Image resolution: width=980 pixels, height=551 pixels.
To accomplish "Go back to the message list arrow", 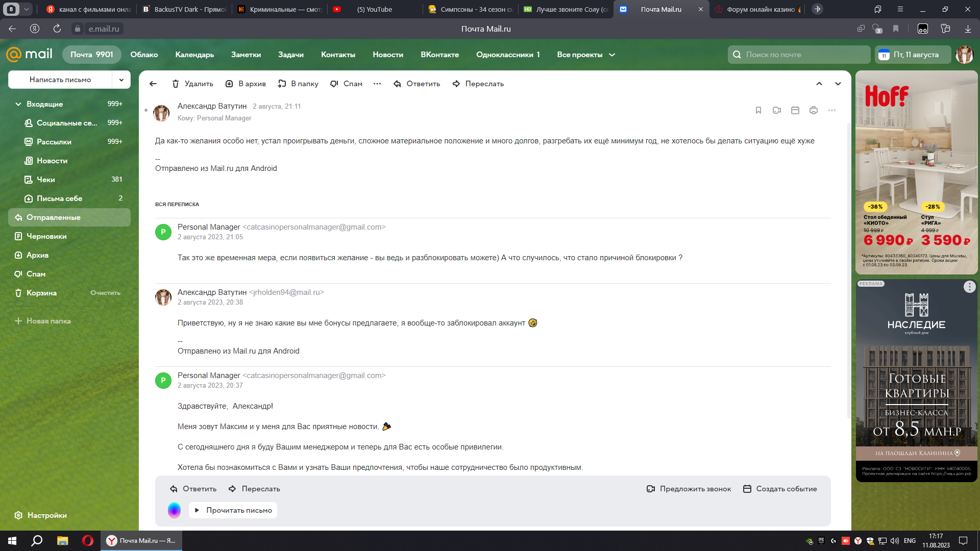I will click(x=153, y=84).
